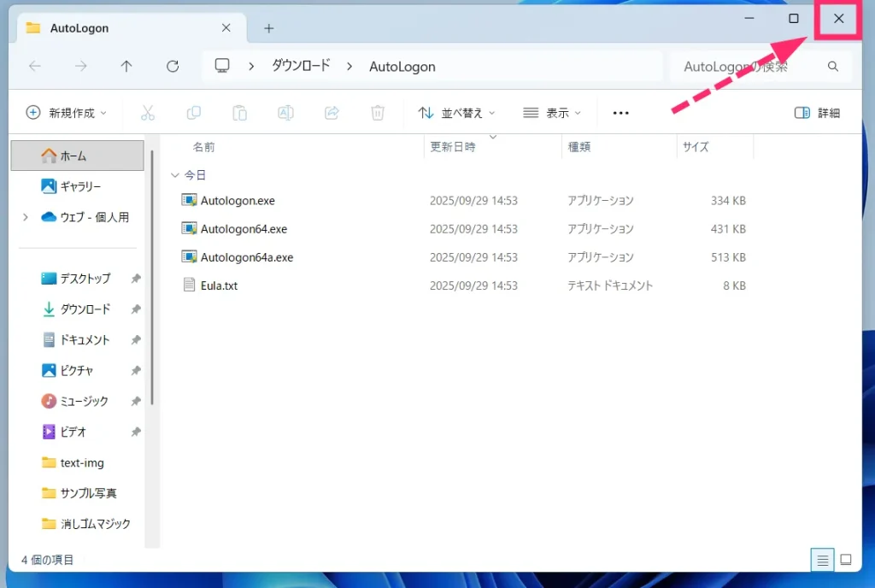Click the Share icon in toolbar
Screen dimensions: 875x588
tap(332, 114)
